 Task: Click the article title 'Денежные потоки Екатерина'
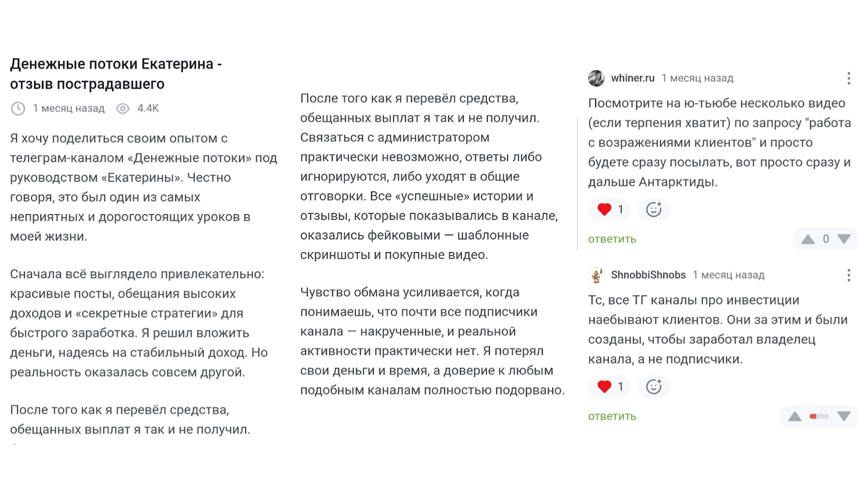point(117,74)
